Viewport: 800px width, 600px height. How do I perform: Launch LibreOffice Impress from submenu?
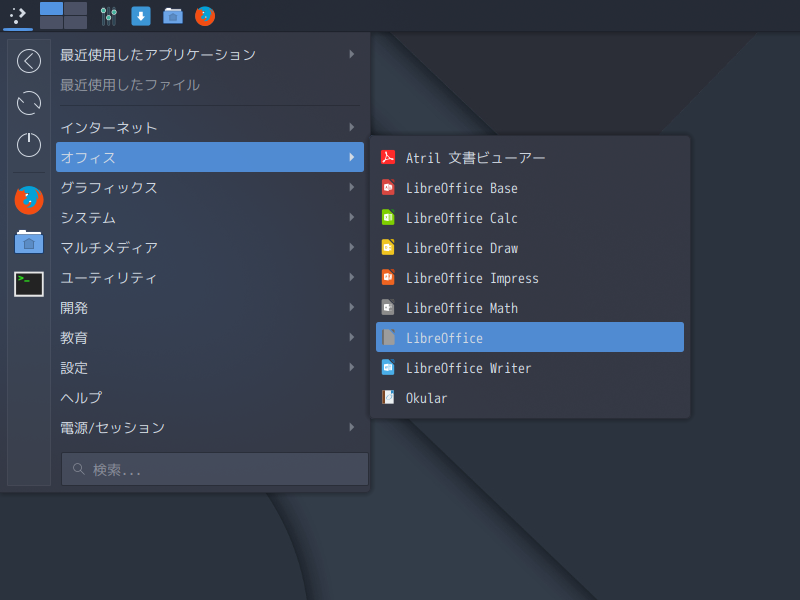pyautogui.click(x=530, y=278)
